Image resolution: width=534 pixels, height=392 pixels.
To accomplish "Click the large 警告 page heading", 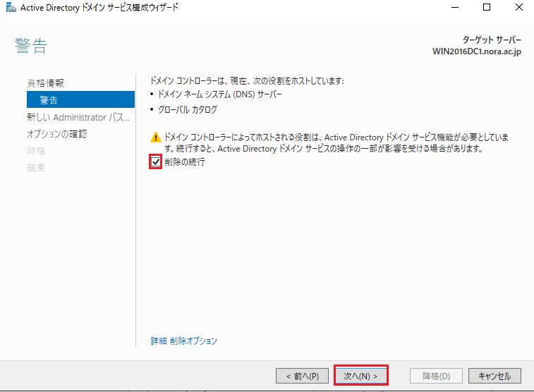I will tap(30, 46).
